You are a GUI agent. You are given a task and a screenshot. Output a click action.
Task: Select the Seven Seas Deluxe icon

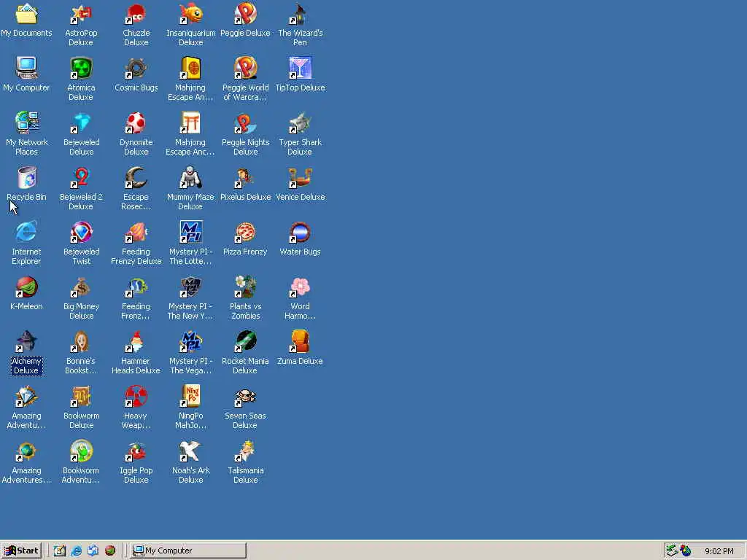pyautogui.click(x=246, y=397)
